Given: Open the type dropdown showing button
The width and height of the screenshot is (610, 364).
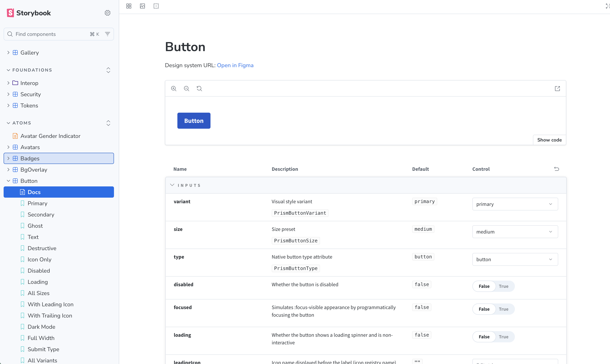Looking at the screenshot, I should coord(515,260).
